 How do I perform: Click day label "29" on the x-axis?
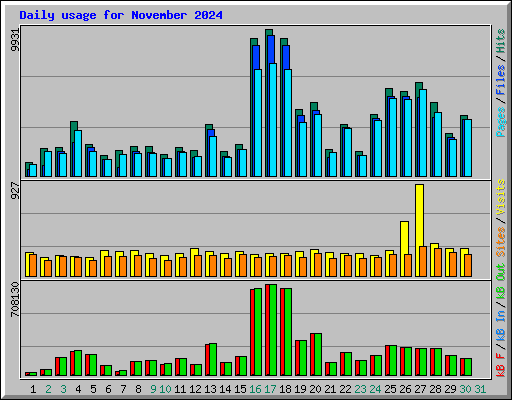click(x=450, y=389)
